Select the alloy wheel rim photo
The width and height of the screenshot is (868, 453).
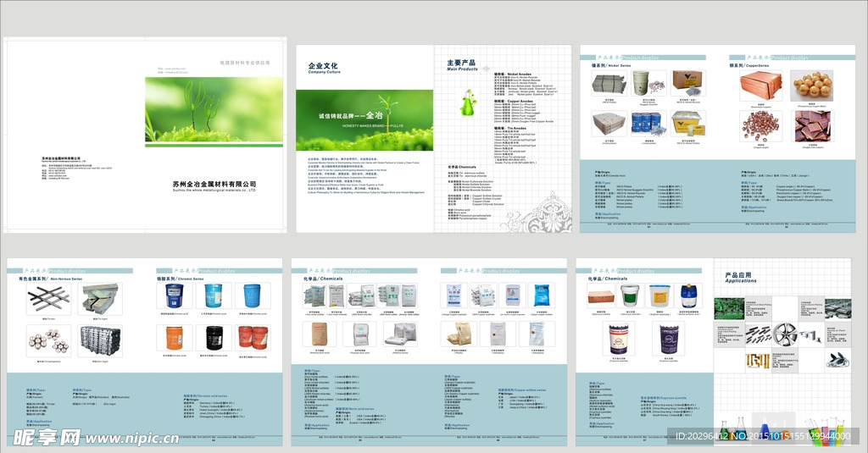784,335
